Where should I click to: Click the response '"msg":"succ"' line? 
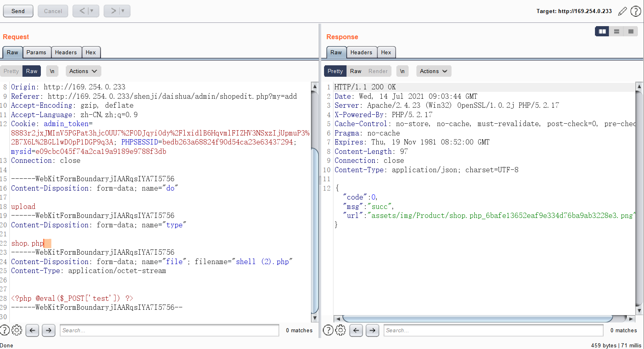(368, 207)
